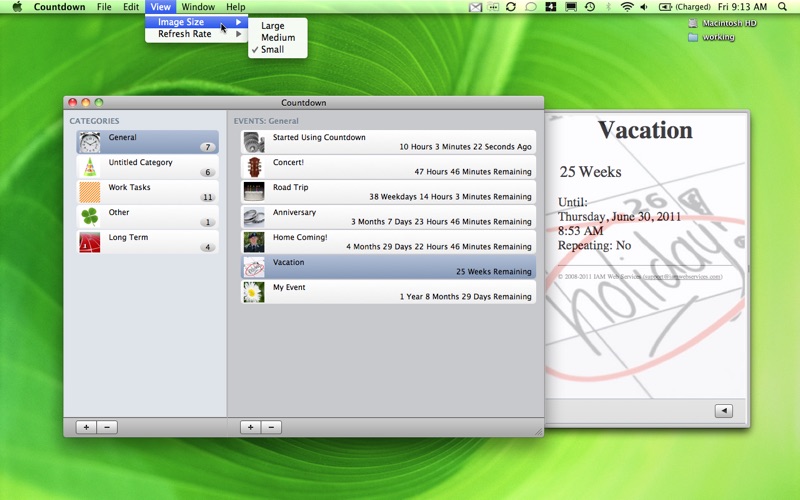Viewport: 800px width, 500px height.
Task: Click the Long Term red track icon
Action: 90,242
